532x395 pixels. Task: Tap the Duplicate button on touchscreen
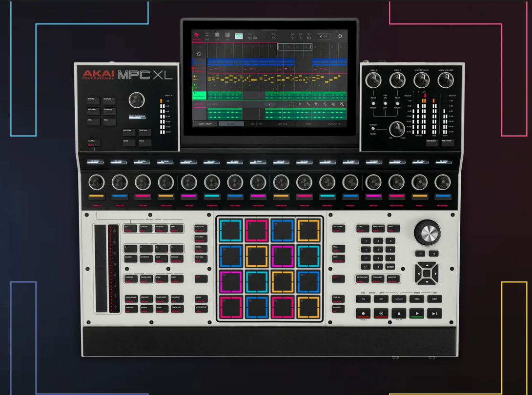334,124
